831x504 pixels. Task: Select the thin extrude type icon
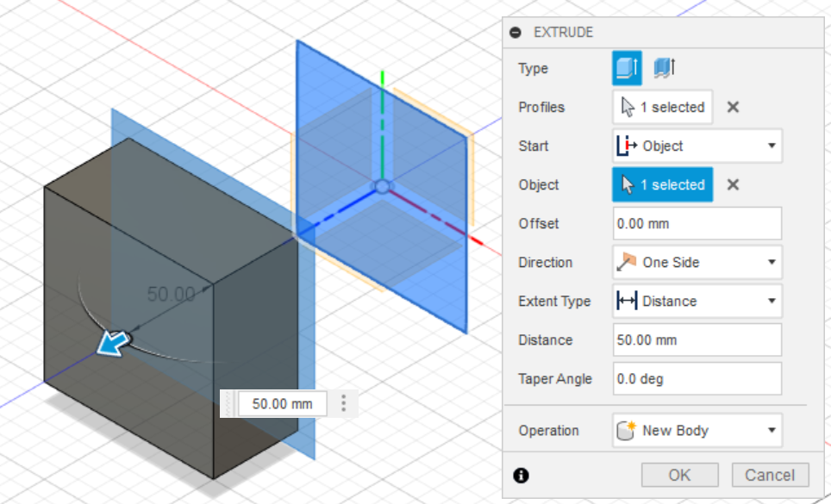(665, 68)
